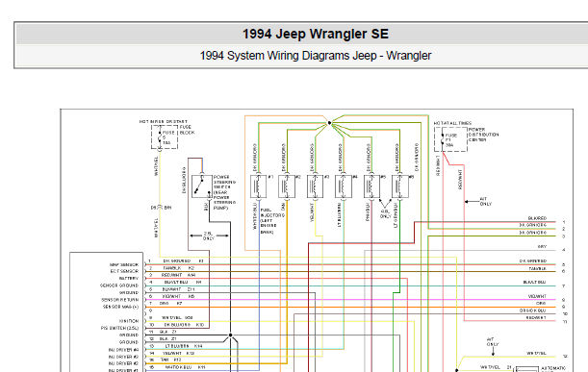
Task: Click fuel injector #5 symbol
Action: click(371, 186)
